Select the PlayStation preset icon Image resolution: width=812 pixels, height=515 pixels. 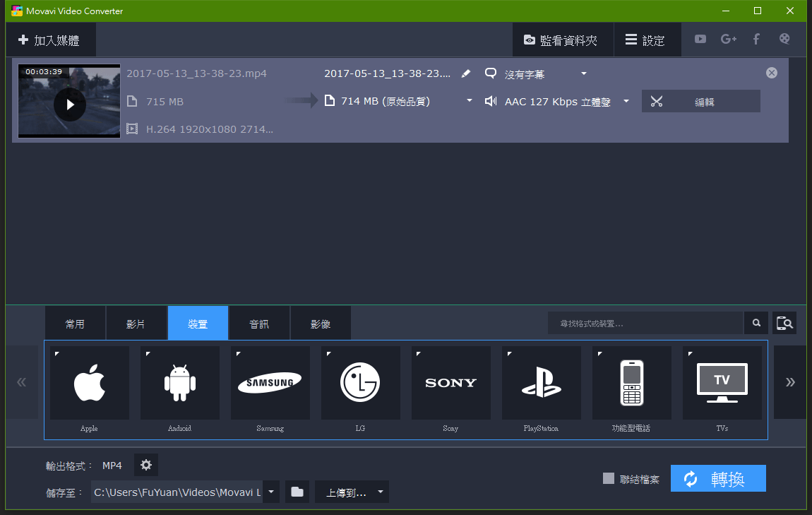tap(541, 382)
